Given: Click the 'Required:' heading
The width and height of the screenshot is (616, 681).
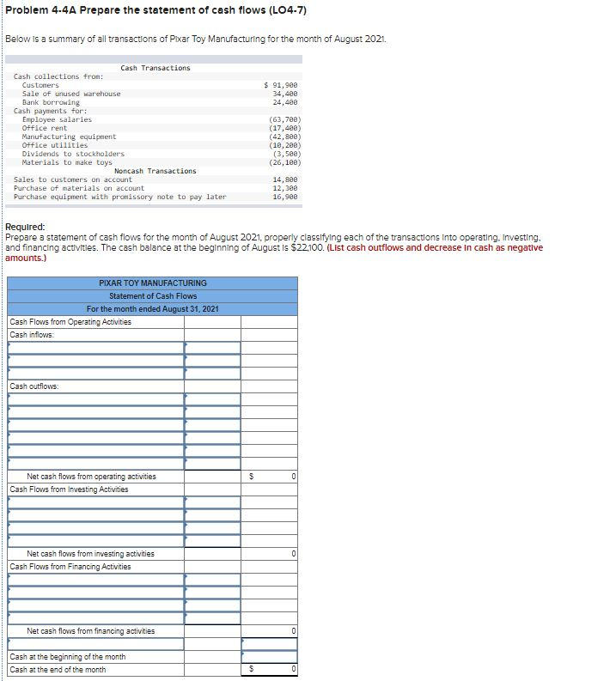Looking at the screenshot, I should pos(25,227).
